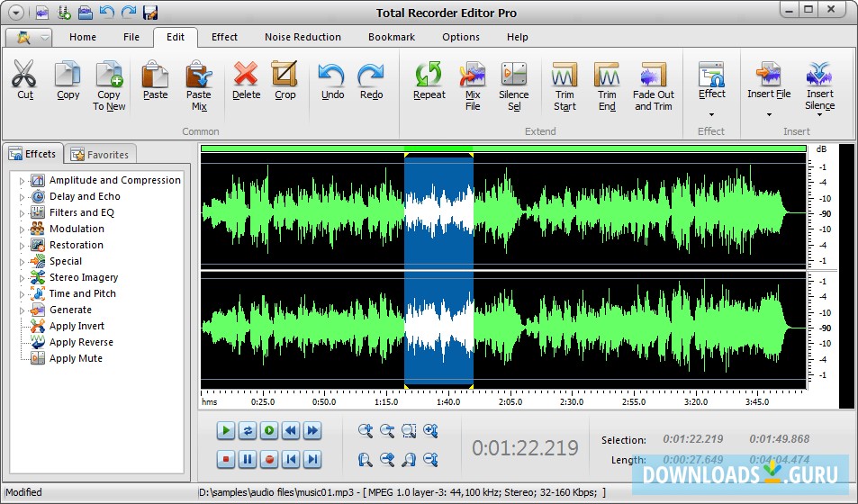858x504 pixels.
Task: Click the 2:30 mark on timeline ruler
Action: (571, 401)
